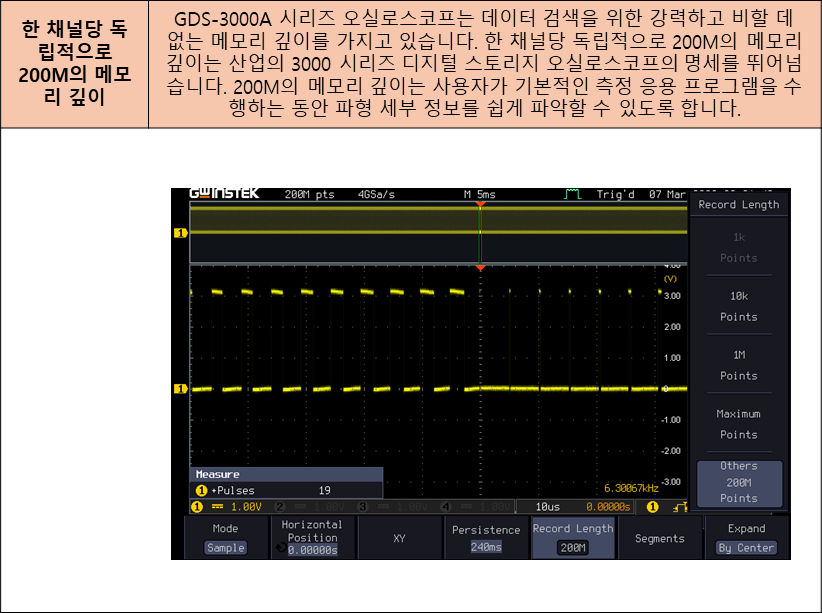Select the Maximum Points option
The width and height of the screenshot is (822, 613).
coord(739,424)
